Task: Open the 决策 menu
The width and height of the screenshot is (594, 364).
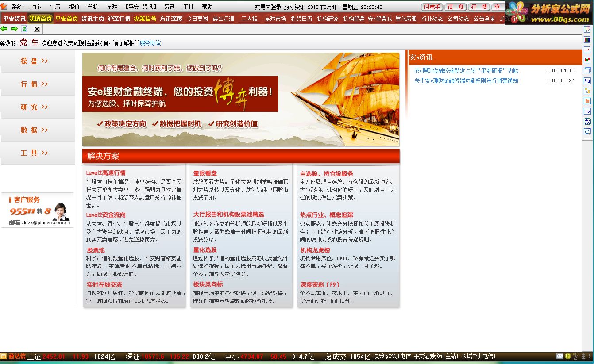Action: (55, 7)
